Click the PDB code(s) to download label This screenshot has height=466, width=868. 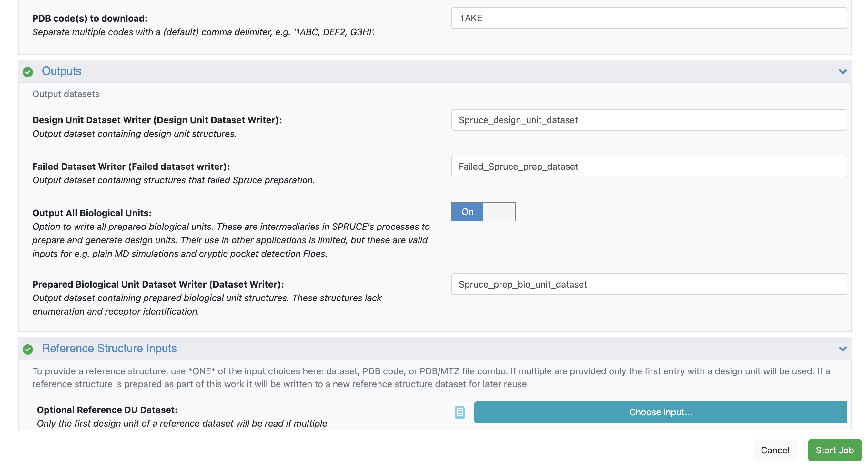coord(90,18)
